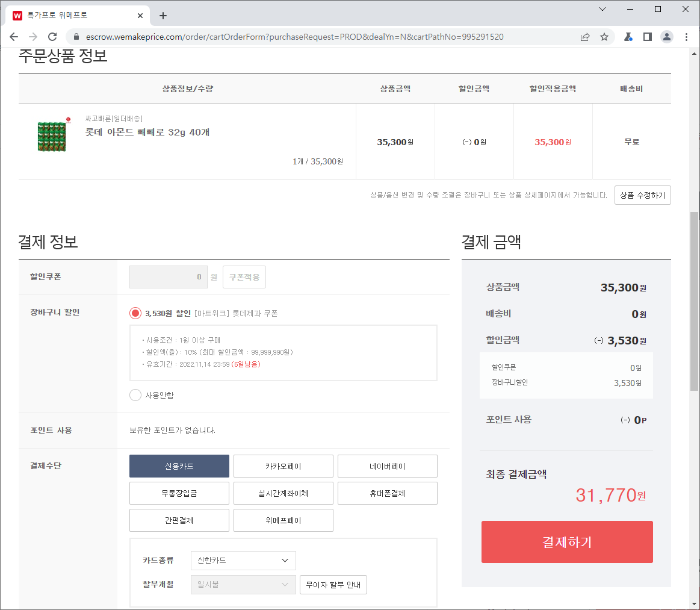Open the Chrome three-dot menu

tap(687, 37)
